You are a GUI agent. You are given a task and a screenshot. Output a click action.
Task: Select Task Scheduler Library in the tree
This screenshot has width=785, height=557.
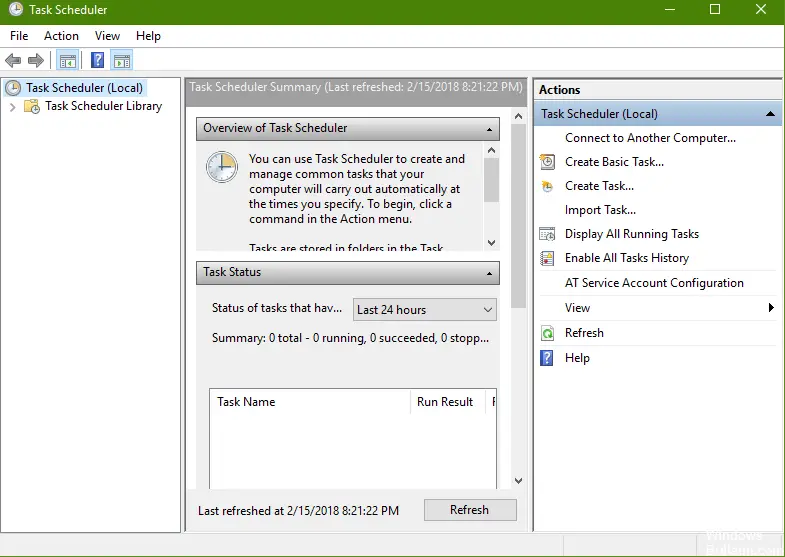click(x=104, y=106)
